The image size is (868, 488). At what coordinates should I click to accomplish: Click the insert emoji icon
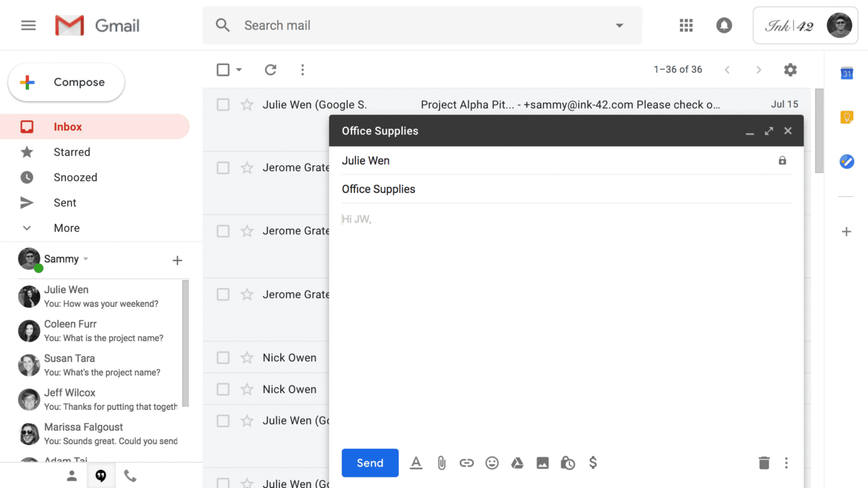coord(491,463)
